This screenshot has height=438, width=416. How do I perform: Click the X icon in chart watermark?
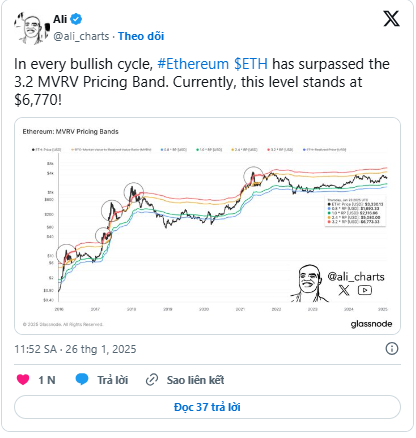[344, 290]
